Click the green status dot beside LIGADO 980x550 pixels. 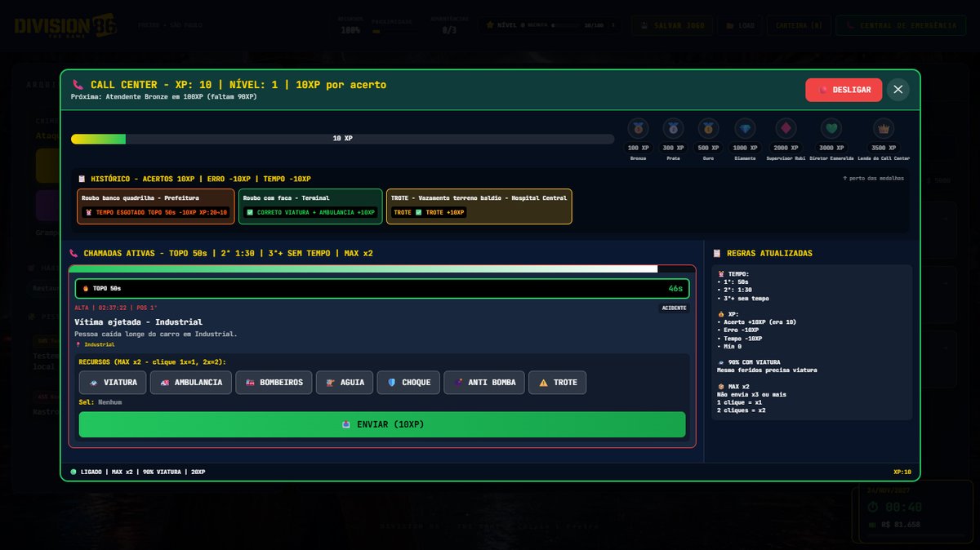(73, 472)
